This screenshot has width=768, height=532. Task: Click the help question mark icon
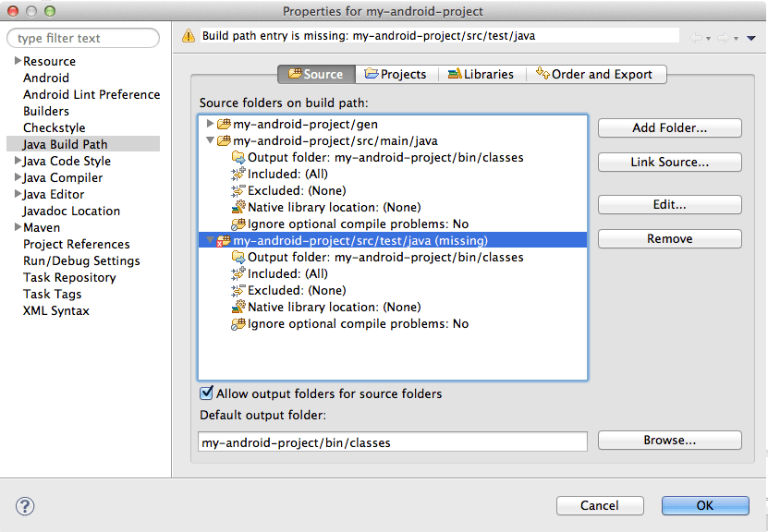[x=25, y=505]
